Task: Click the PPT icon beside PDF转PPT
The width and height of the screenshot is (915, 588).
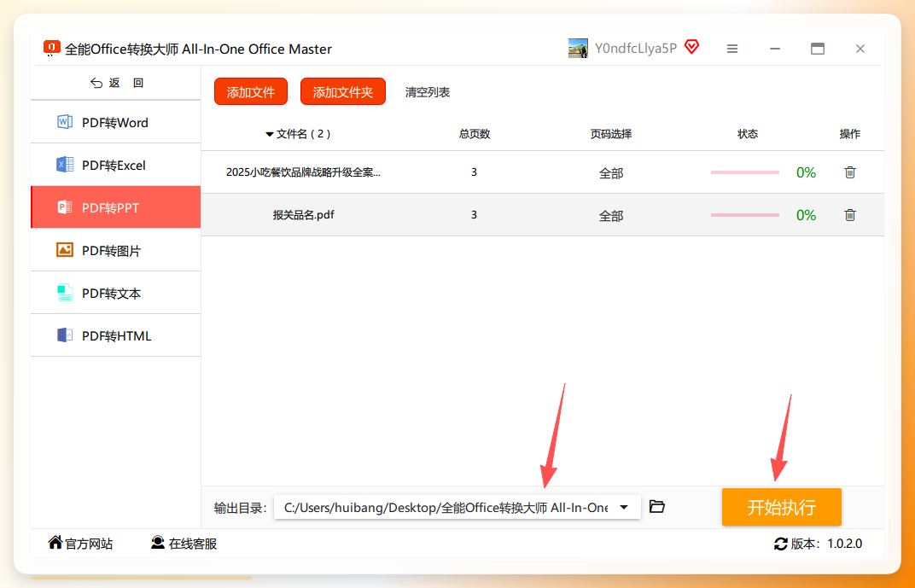Action: (65, 207)
